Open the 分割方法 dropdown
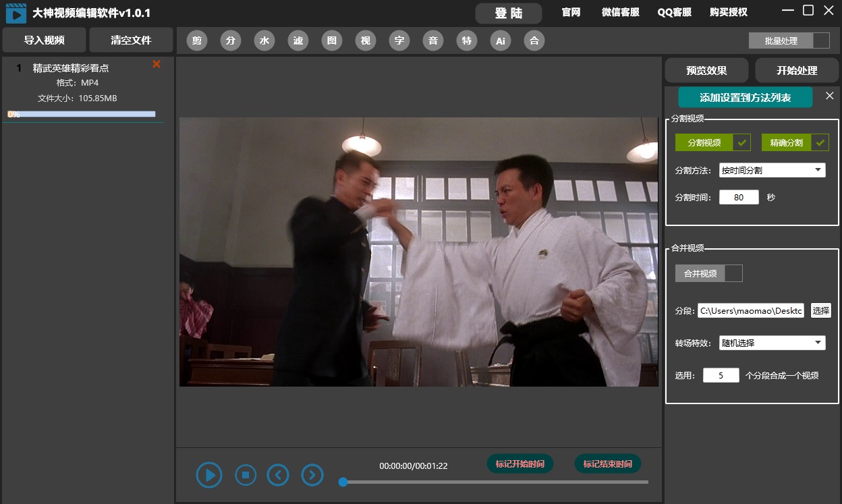 (772, 170)
